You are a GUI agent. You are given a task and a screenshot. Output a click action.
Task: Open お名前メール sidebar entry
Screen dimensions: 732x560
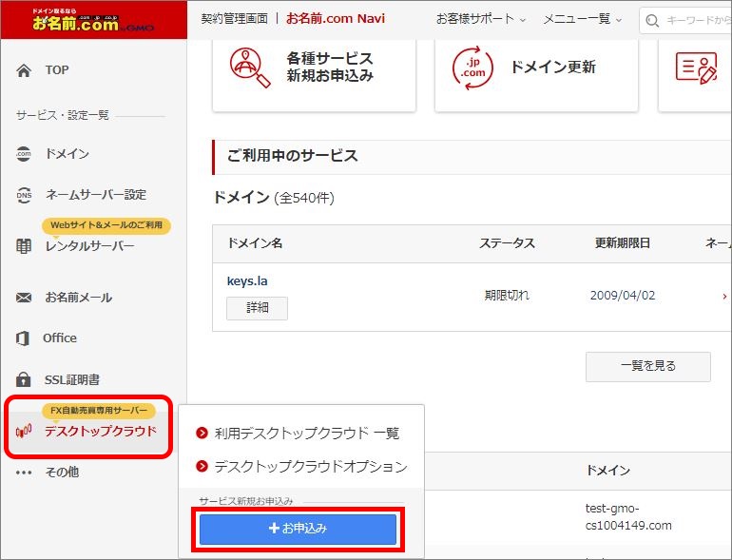tap(78, 298)
